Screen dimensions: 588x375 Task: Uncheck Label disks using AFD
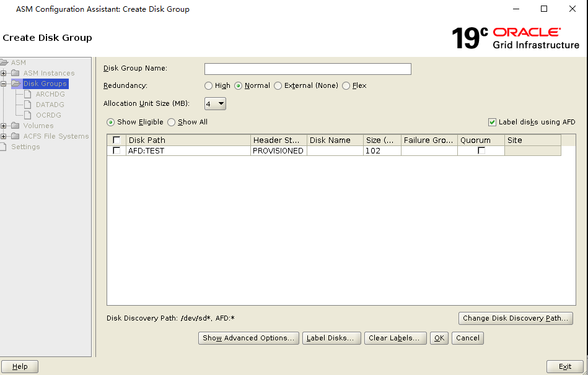[x=493, y=121]
